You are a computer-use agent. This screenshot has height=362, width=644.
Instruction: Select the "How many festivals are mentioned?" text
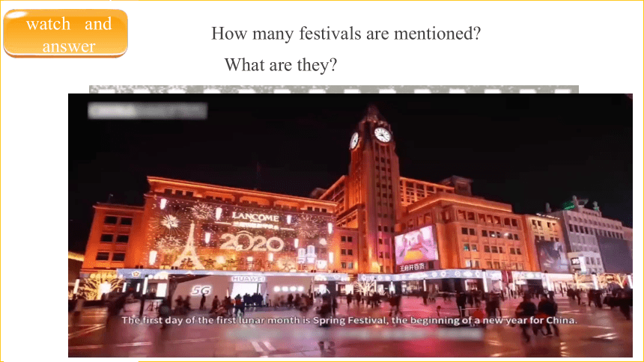click(346, 34)
